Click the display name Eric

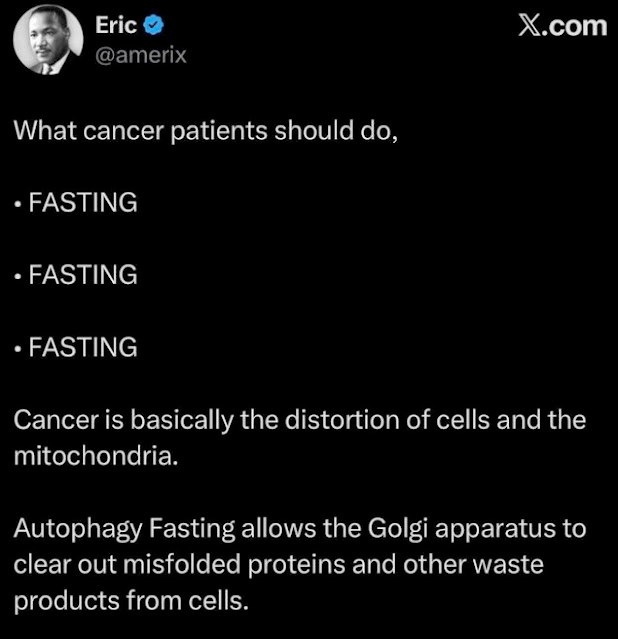pos(115,26)
